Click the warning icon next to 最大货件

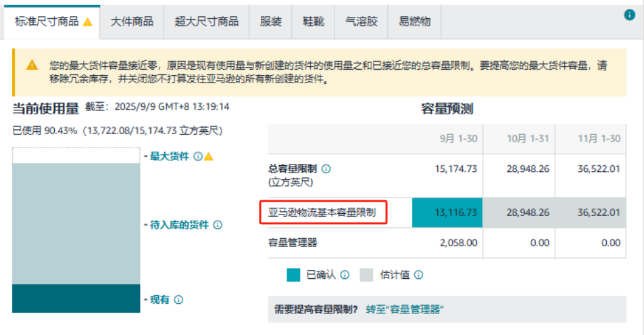click(x=209, y=156)
